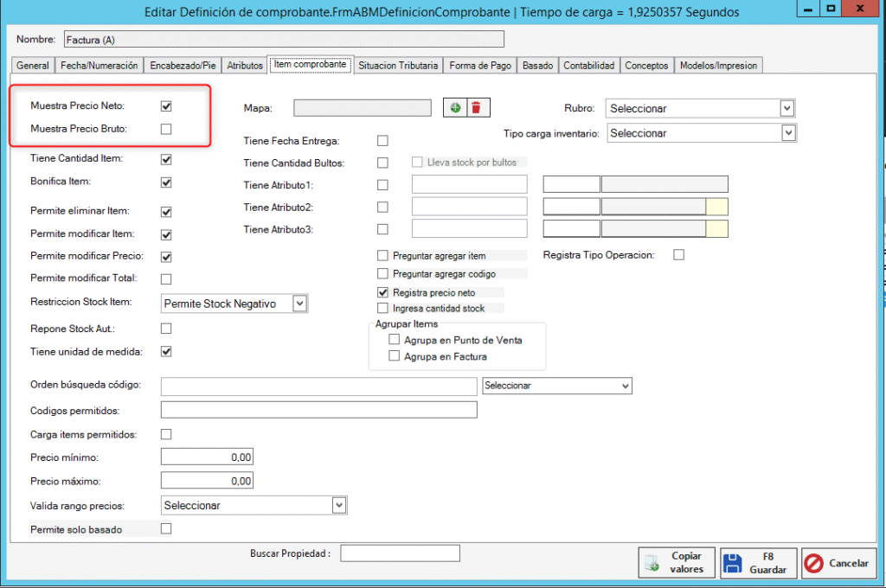Check Tiene Fecha Entrega option

tap(382, 140)
